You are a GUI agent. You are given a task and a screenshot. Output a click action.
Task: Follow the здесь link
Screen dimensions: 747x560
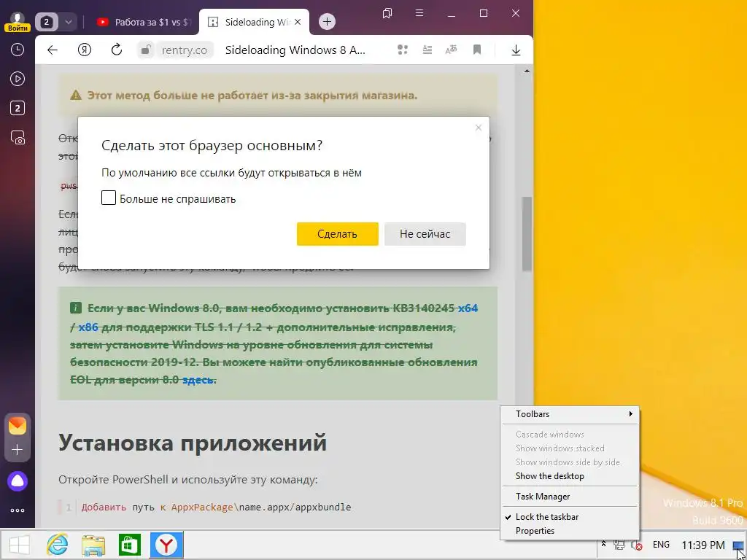pos(198,379)
